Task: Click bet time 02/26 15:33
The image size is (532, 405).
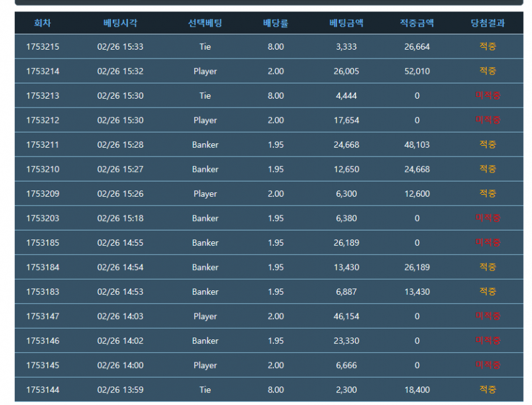Action: (x=120, y=46)
